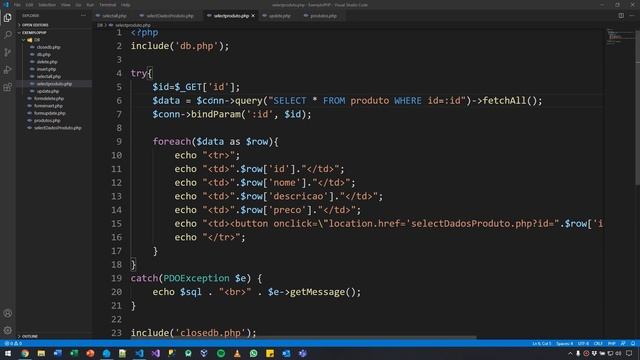
Task: Open formdelete.php in the Explorer tree
Action: pos(49,98)
